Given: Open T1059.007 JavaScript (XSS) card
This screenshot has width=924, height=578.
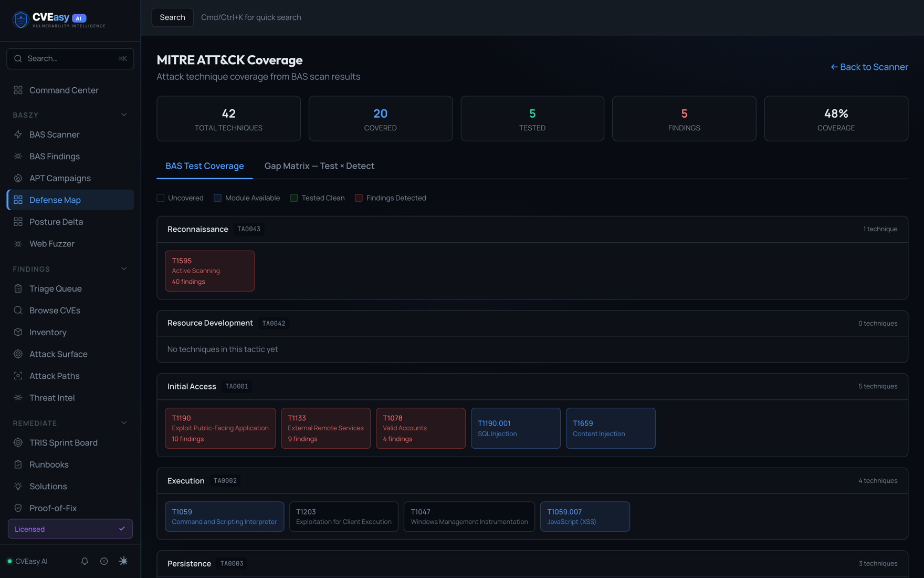Looking at the screenshot, I should (585, 517).
